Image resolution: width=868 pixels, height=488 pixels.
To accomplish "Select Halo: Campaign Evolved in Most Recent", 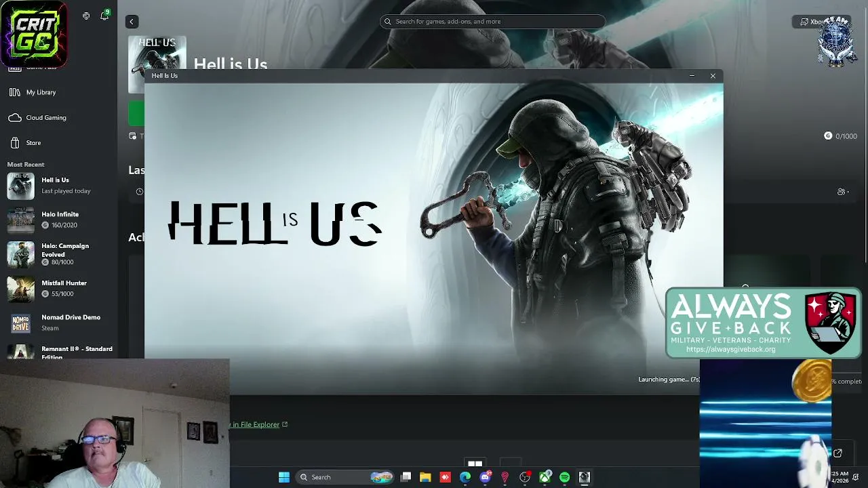I will (x=59, y=254).
